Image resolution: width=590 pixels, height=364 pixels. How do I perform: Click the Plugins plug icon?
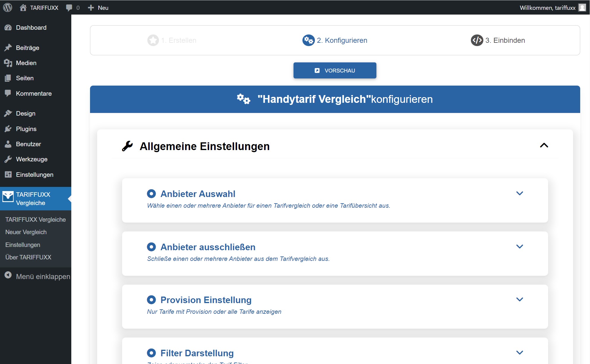(8, 129)
